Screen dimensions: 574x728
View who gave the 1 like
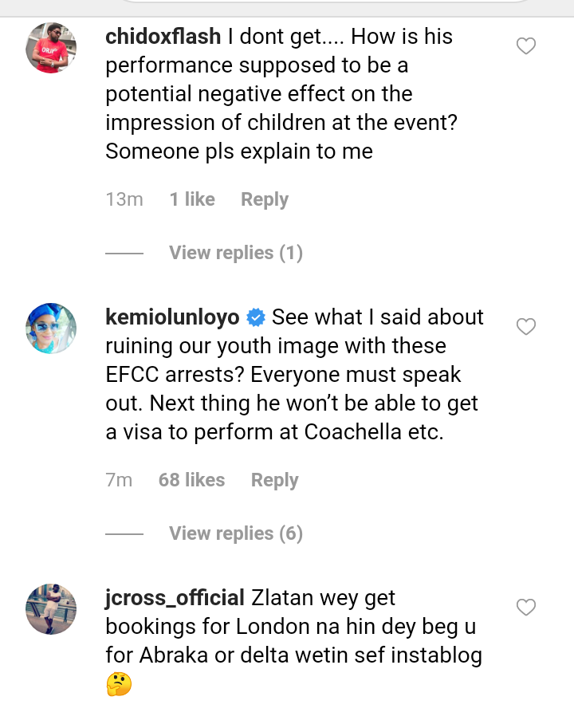[x=192, y=199]
